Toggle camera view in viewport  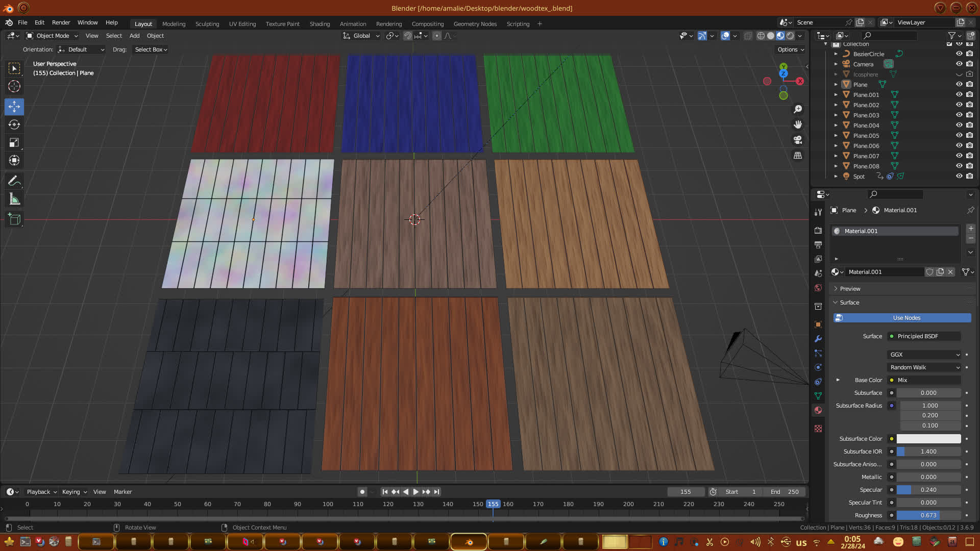pos(798,140)
